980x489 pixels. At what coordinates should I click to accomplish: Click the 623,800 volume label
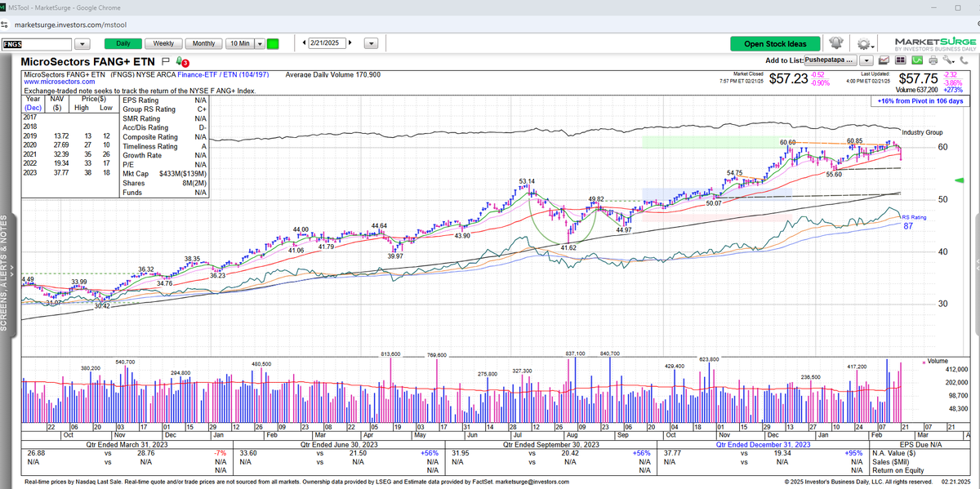[708, 359]
